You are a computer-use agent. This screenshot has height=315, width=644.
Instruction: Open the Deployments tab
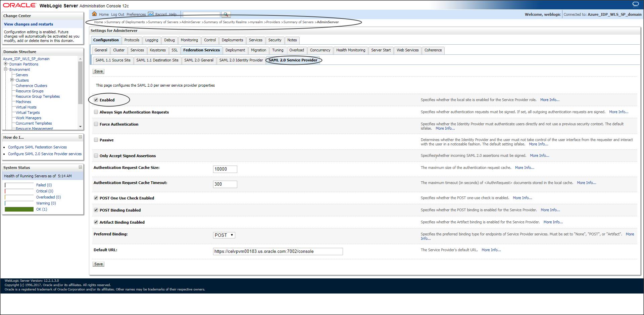coord(232,40)
